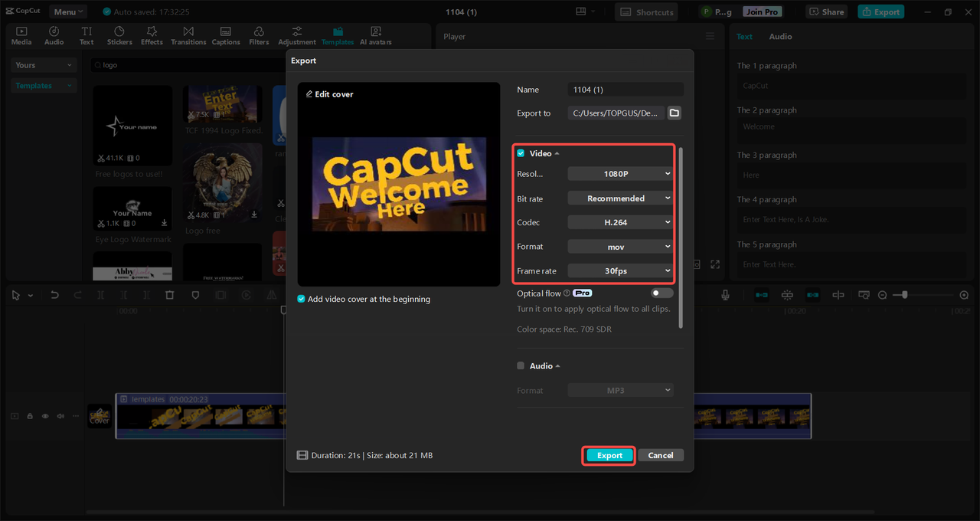
Task: Click the browse folder icon for export path
Action: point(675,113)
